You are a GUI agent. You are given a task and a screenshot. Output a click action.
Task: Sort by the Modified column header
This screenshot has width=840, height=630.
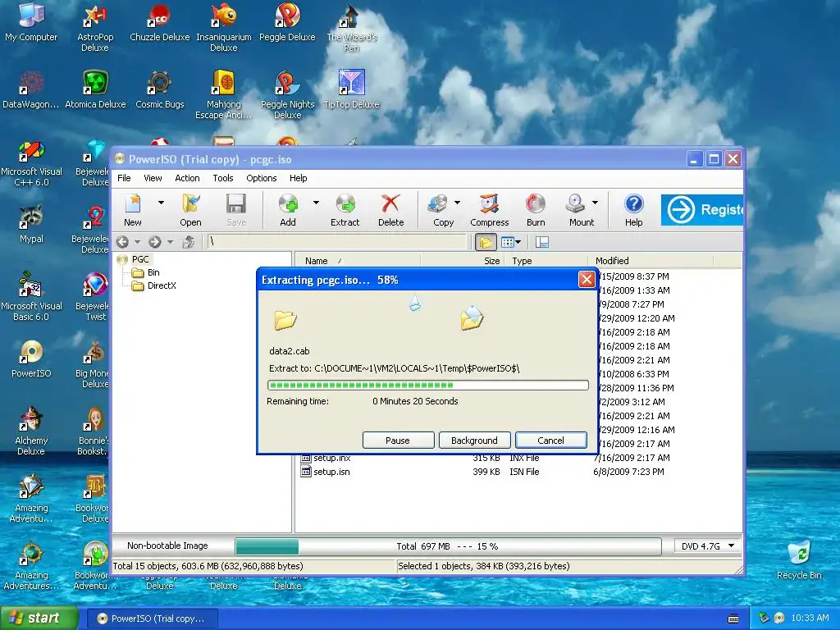[x=651, y=261]
